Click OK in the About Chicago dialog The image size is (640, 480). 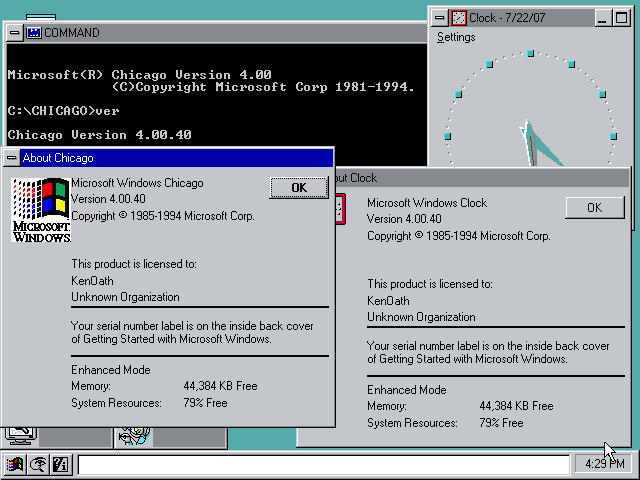coord(299,187)
